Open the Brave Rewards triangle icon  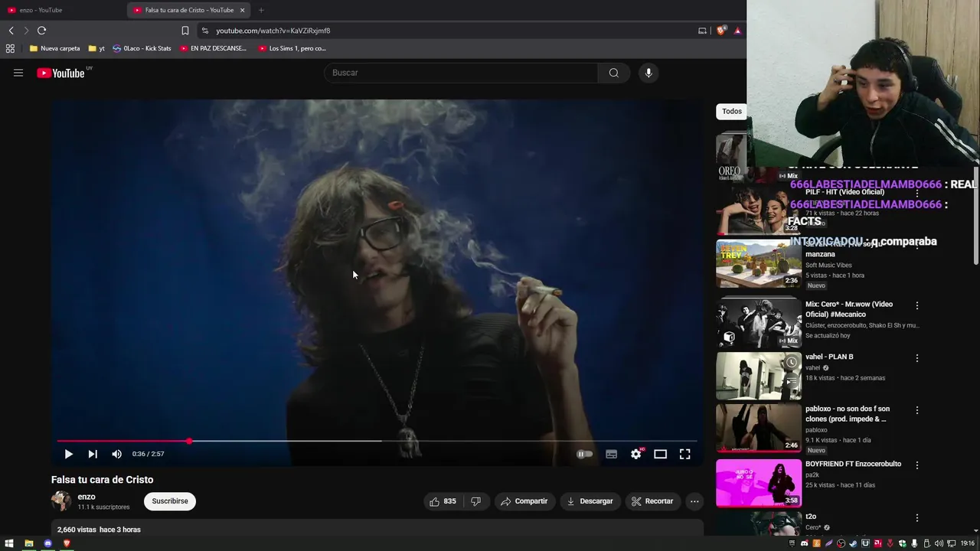[x=737, y=31]
